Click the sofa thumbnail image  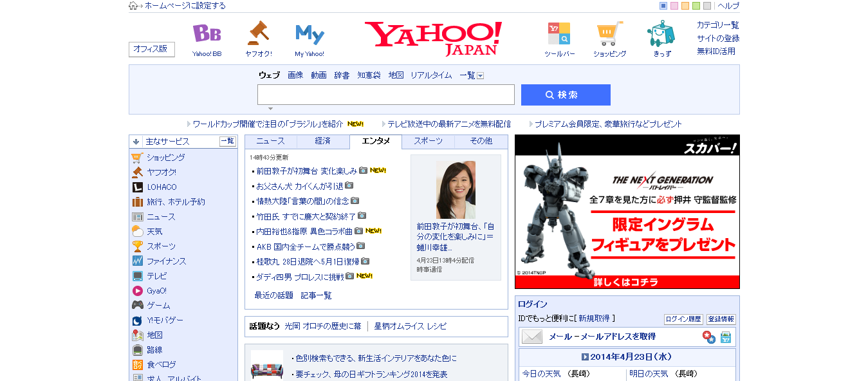point(266,366)
